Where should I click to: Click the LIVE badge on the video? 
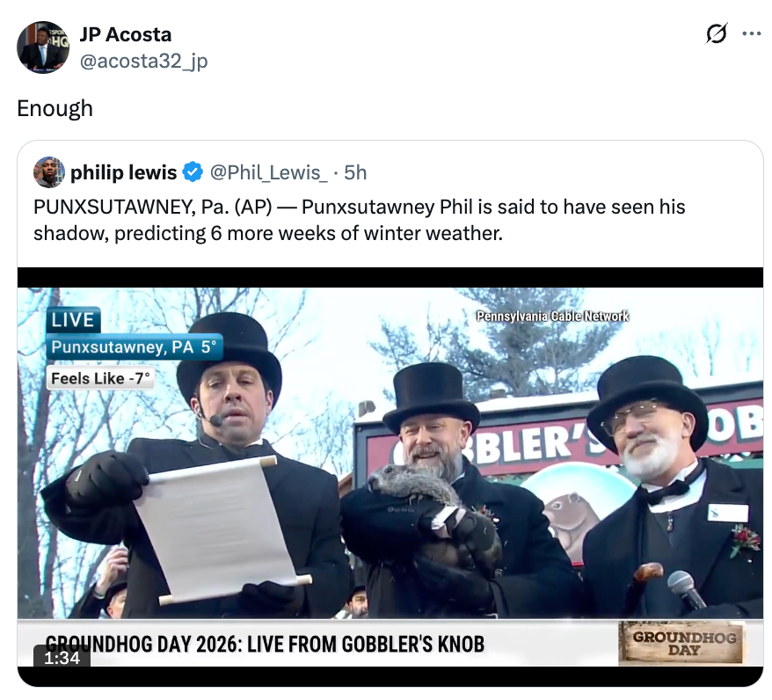click(x=73, y=320)
